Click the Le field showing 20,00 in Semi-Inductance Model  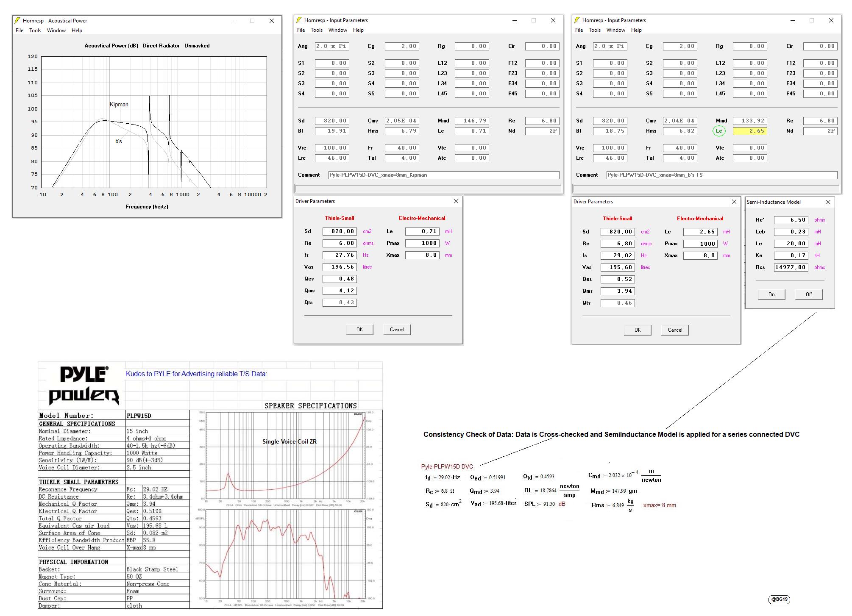click(x=791, y=244)
